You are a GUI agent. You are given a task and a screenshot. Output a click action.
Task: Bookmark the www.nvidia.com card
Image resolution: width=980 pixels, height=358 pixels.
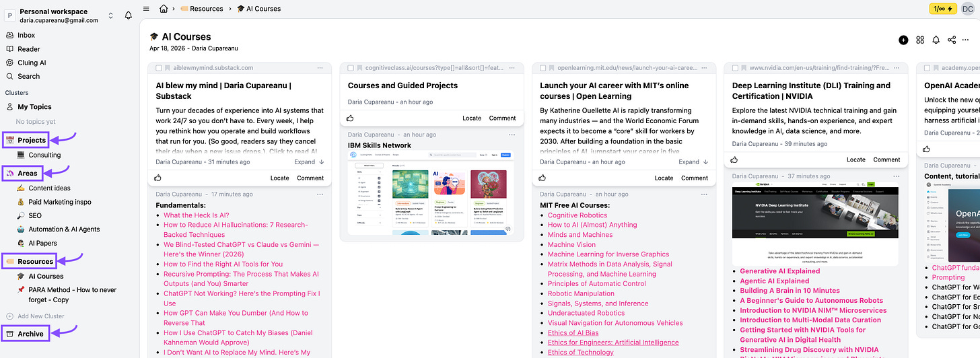[x=744, y=68]
